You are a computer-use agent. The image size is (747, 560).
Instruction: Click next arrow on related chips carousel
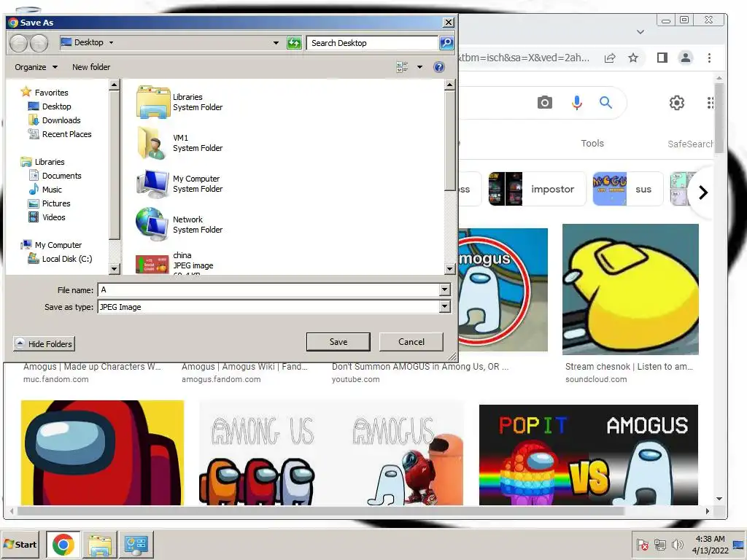(x=703, y=192)
